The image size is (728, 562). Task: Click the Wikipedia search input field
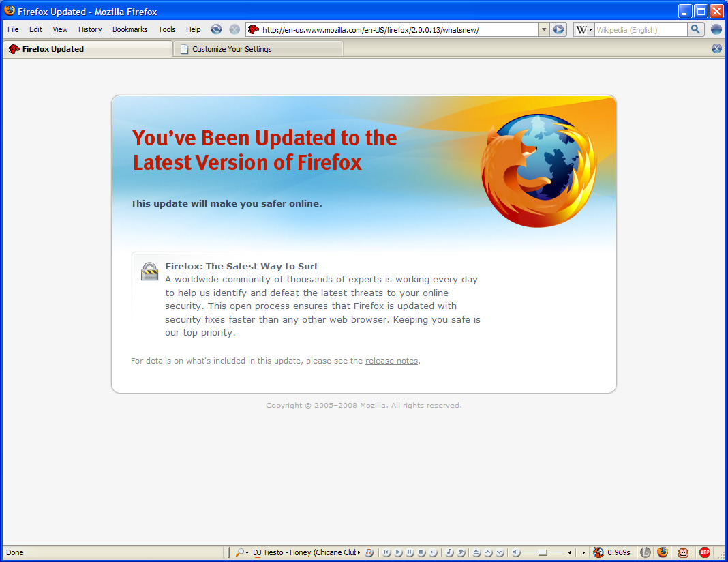point(641,30)
